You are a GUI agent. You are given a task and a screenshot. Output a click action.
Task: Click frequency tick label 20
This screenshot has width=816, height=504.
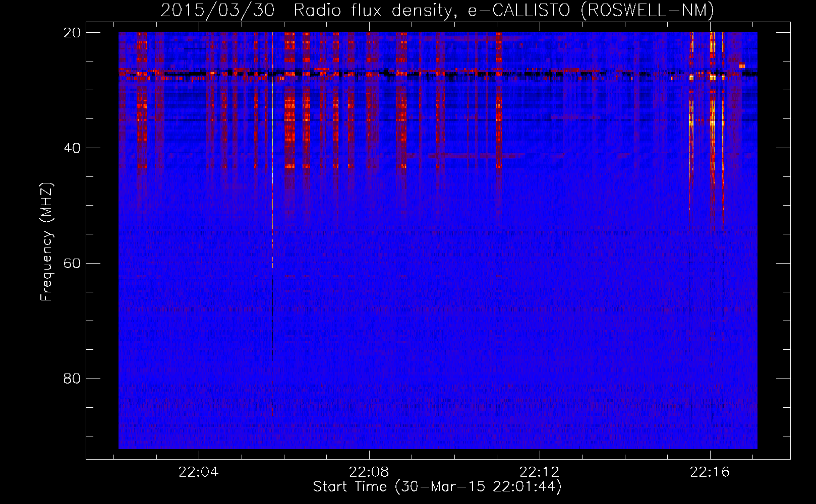pos(72,33)
